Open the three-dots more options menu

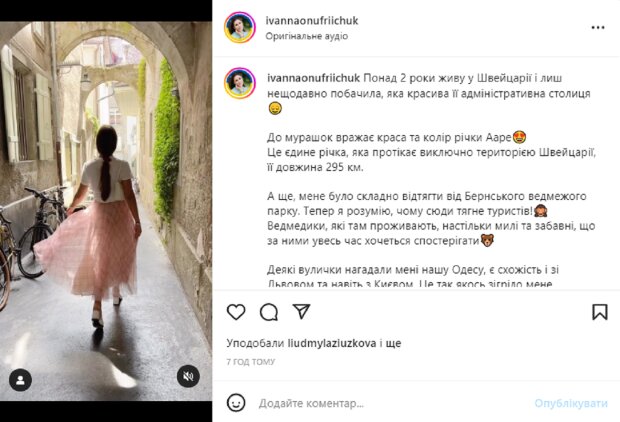[x=598, y=27]
